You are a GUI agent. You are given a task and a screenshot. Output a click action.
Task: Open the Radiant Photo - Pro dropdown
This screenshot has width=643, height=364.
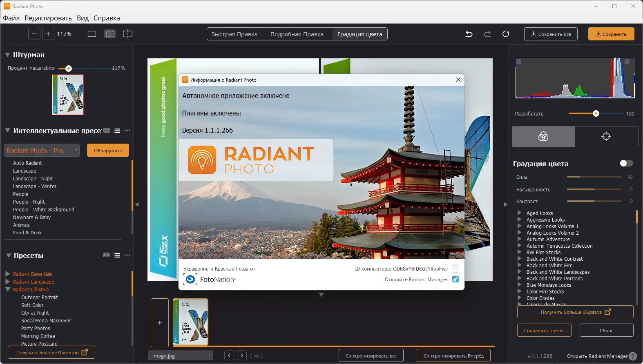point(42,151)
